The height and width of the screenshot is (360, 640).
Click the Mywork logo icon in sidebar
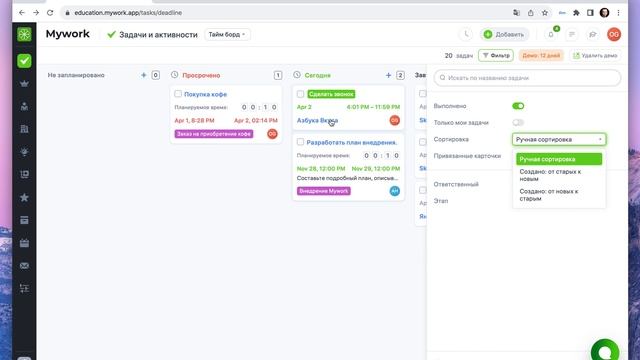tap(24, 34)
